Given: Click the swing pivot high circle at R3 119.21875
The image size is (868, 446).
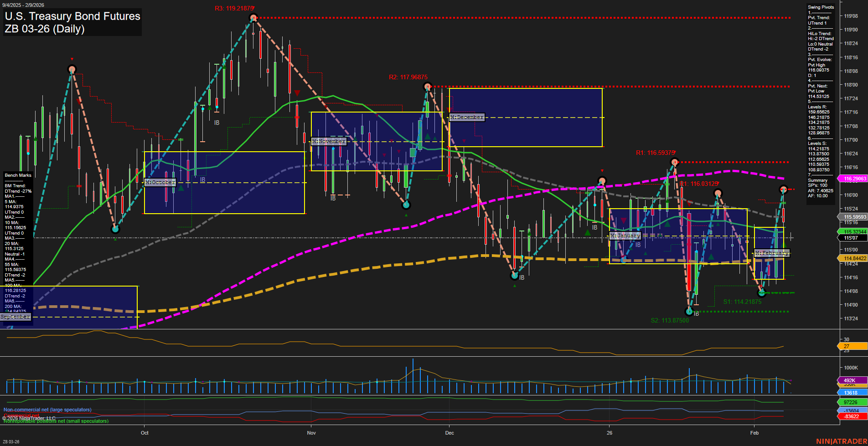Looking at the screenshot, I should 253,18.
